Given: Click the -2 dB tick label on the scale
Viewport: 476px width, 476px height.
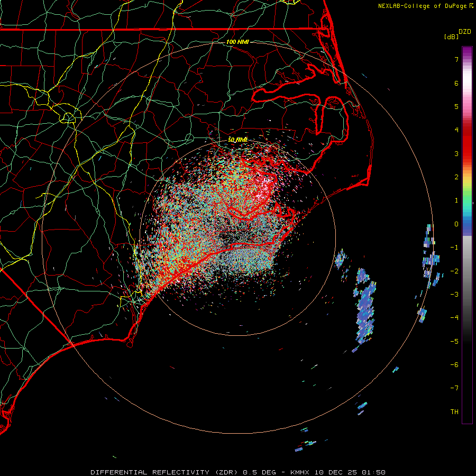Looking at the screenshot, I should (x=454, y=271).
